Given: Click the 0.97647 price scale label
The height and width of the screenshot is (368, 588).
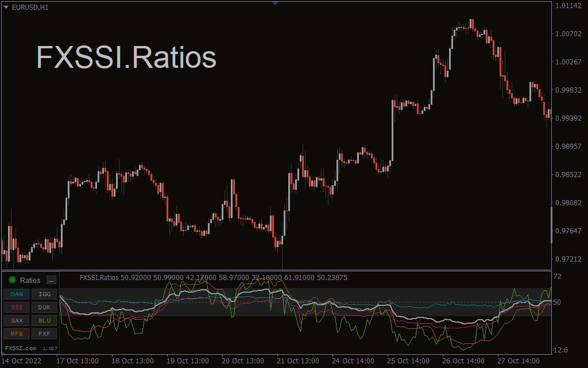Looking at the screenshot, I should pos(568,231).
